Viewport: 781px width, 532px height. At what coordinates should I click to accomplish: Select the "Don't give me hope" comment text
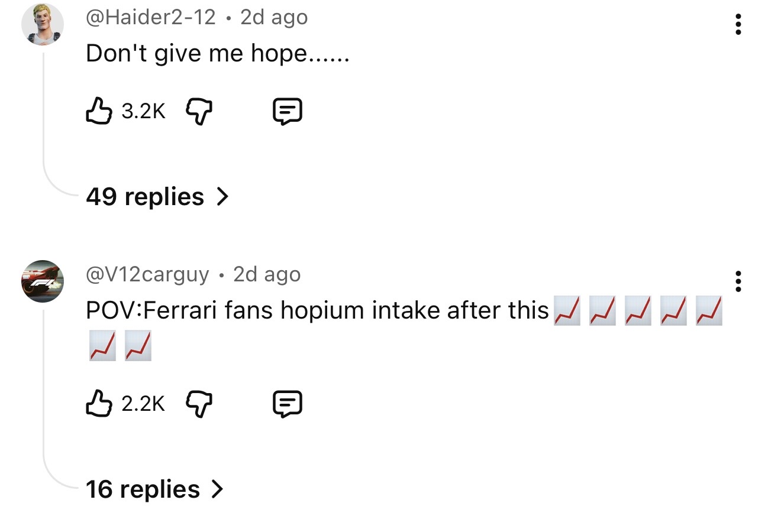218,53
